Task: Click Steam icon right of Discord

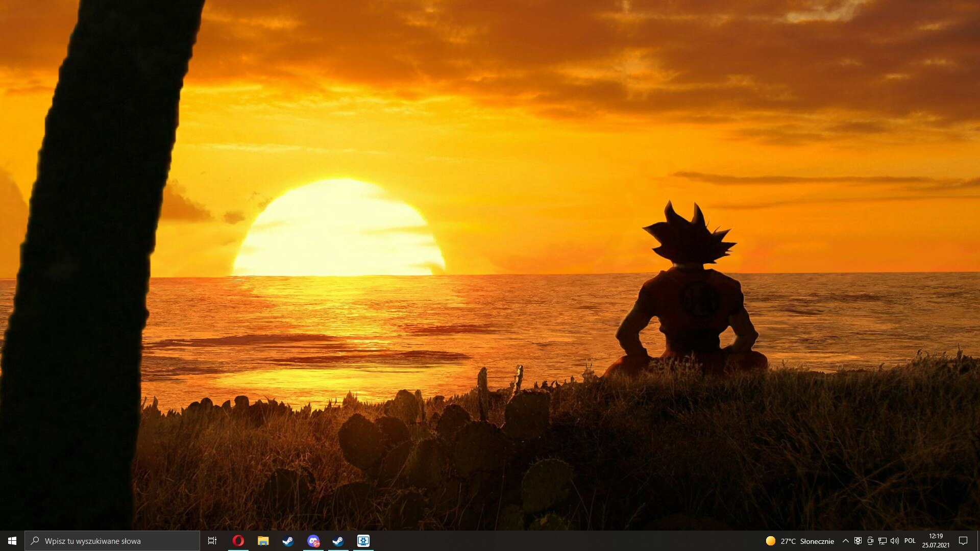Action: 338,541
